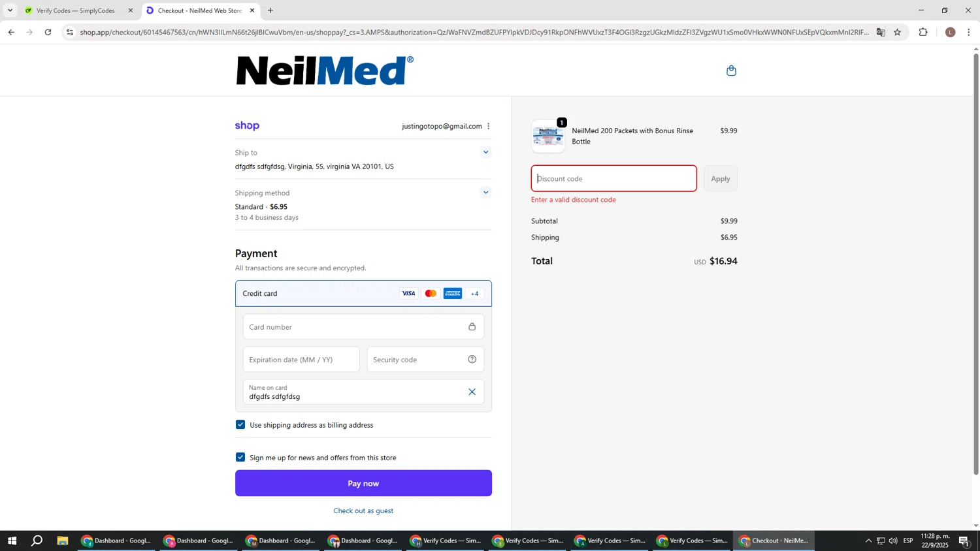This screenshot has width=980, height=551.
Task: View site information icon in address bar
Action: [x=70, y=32]
